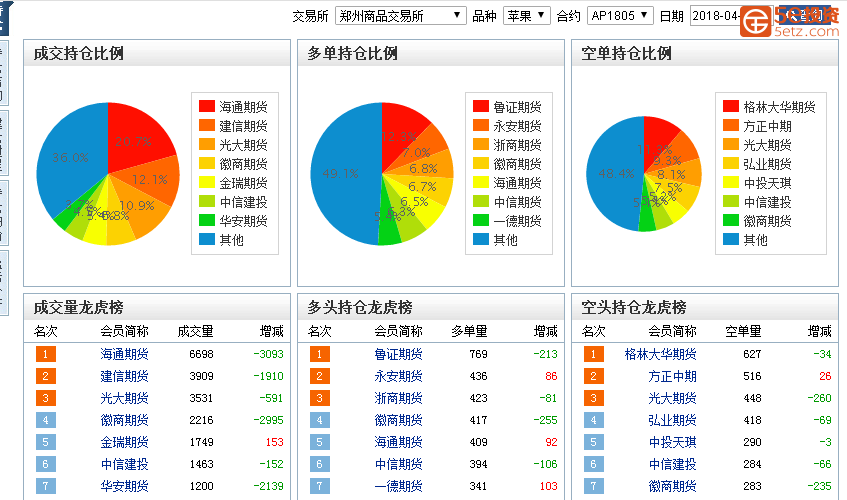The image size is (847, 500).
Task: Click the red 增减 value 153
Action: click(x=274, y=442)
